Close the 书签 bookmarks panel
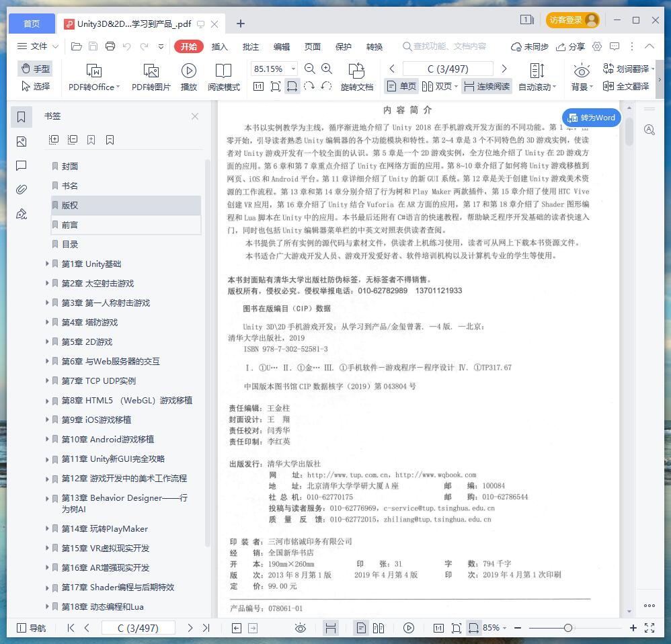 (x=195, y=116)
